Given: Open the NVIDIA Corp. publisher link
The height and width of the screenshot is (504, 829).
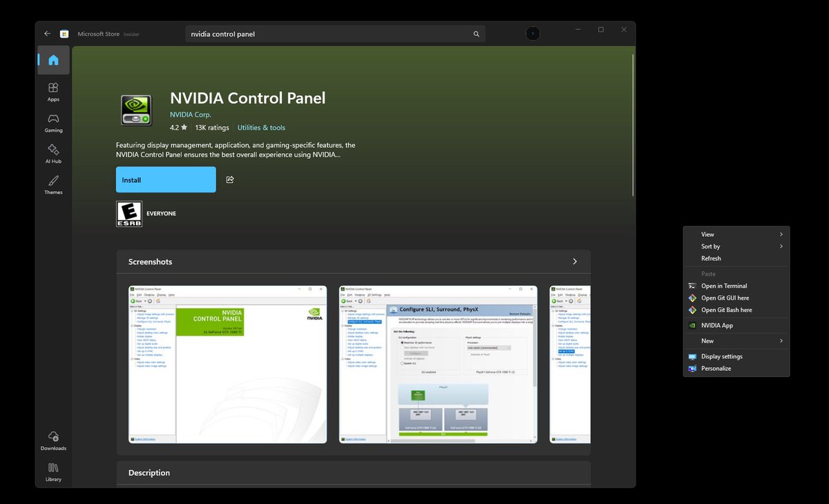Looking at the screenshot, I should click(191, 115).
